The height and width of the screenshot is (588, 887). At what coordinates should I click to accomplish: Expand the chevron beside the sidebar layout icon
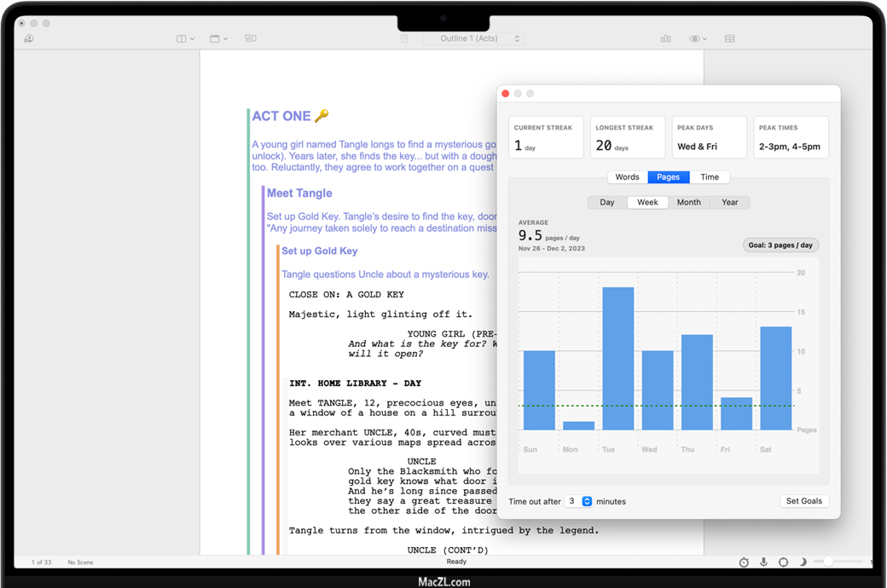point(193,39)
